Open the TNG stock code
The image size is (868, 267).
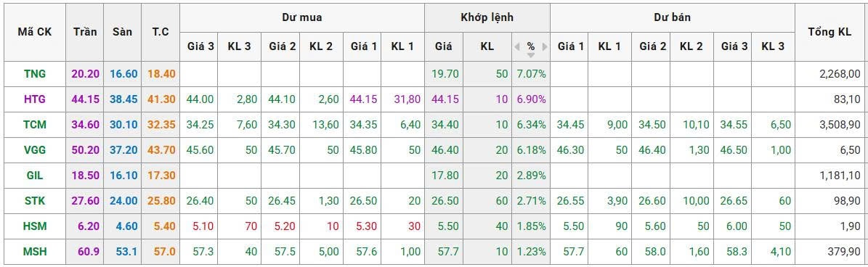coord(35,73)
